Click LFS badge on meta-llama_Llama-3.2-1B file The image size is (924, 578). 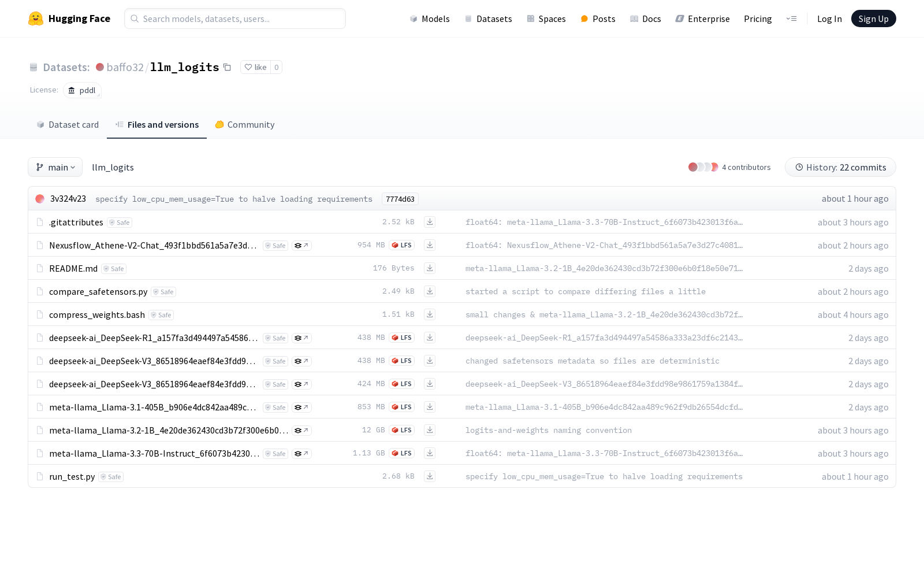402,430
